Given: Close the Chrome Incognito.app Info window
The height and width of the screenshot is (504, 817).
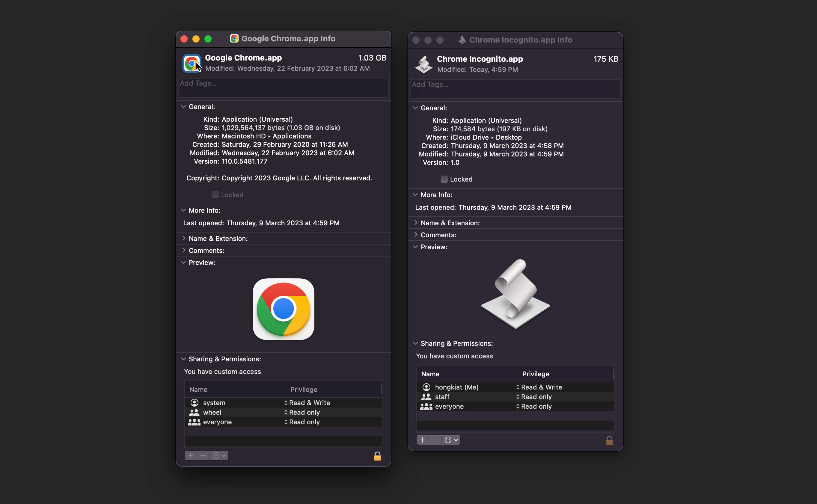Looking at the screenshot, I should 416,40.
